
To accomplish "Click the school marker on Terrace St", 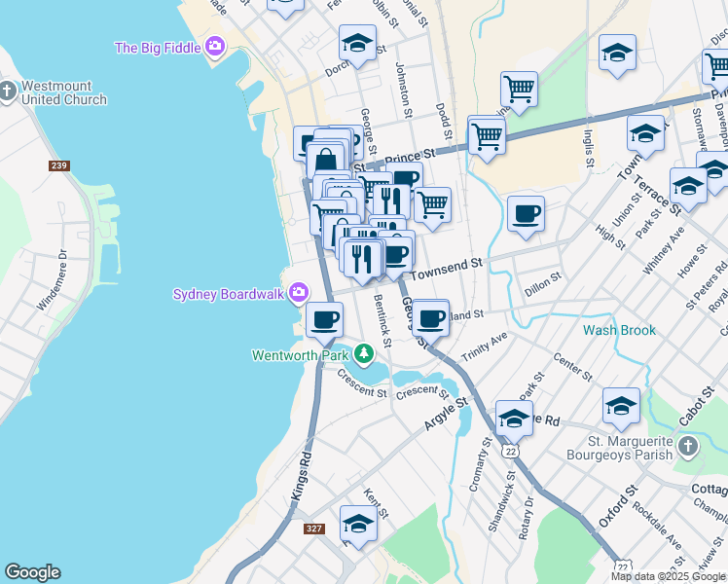I will click(x=687, y=186).
